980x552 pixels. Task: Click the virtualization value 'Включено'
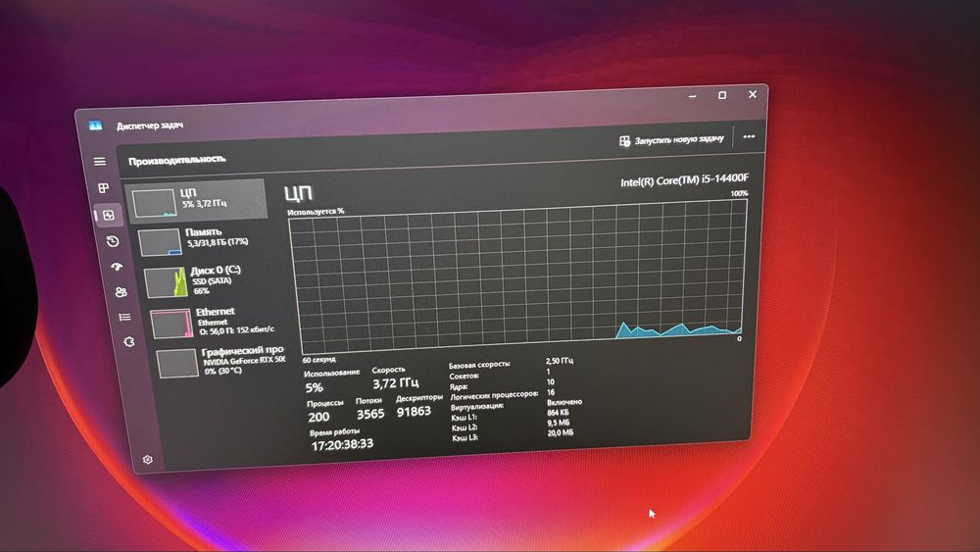coord(564,402)
